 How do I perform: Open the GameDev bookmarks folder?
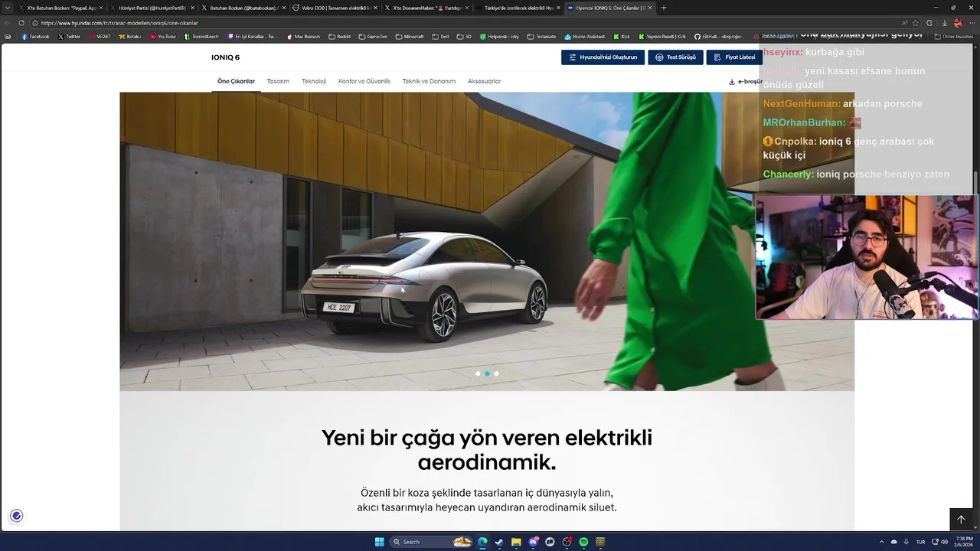(x=374, y=36)
